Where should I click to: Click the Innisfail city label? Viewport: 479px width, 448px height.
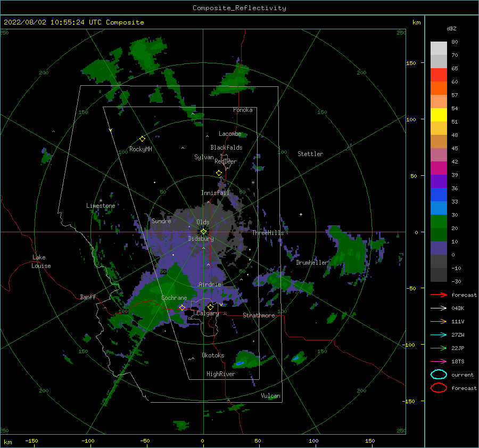pos(215,193)
